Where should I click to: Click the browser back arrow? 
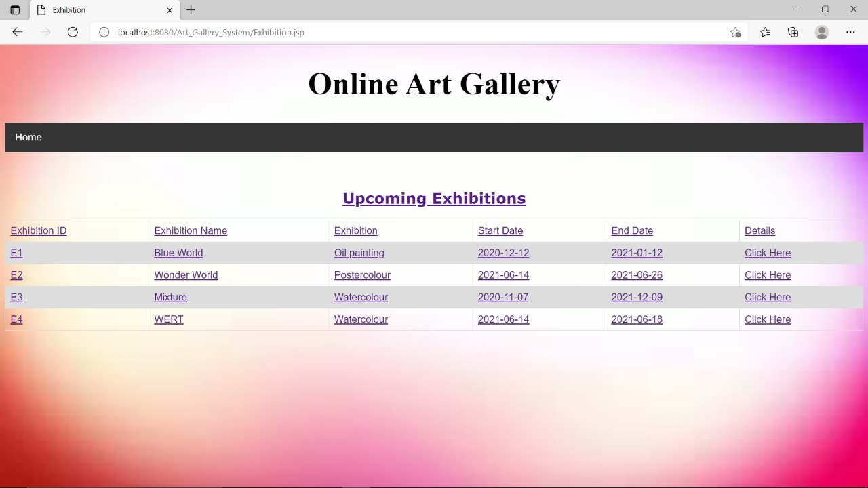[x=18, y=32]
